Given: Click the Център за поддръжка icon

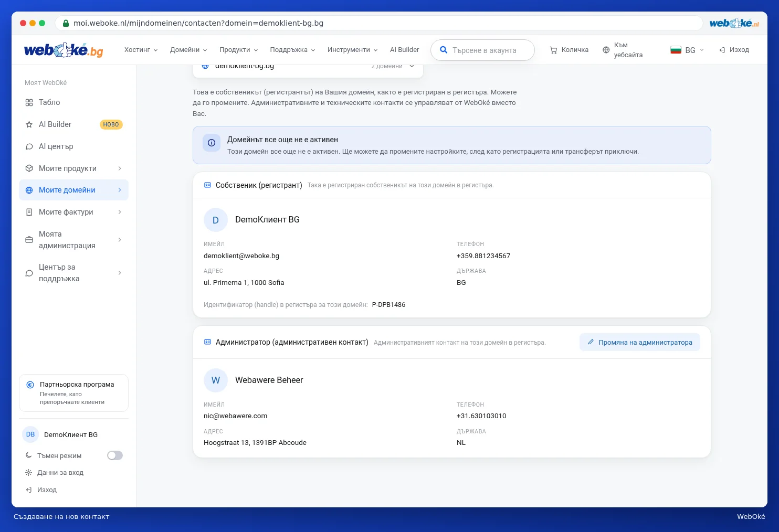Looking at the screenshot, I should (29, 273).
